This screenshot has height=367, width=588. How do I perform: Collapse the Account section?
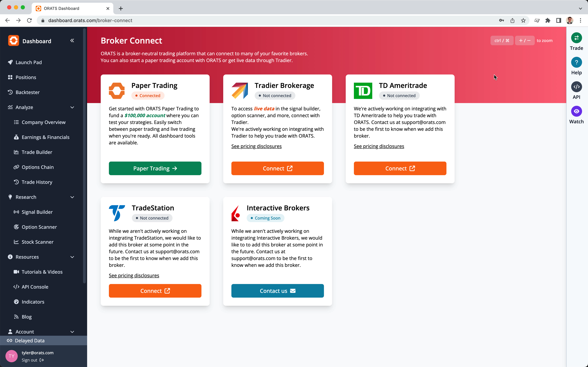click(72, 332)
